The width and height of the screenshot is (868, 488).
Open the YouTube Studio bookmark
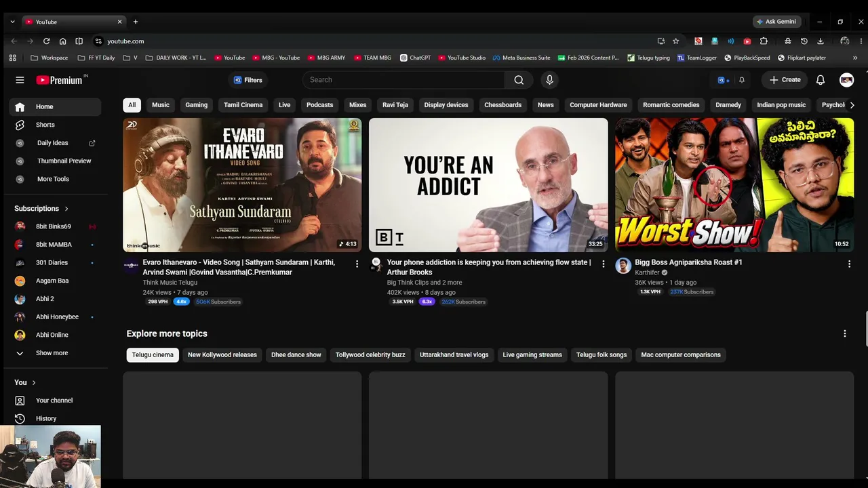(461, 58)
